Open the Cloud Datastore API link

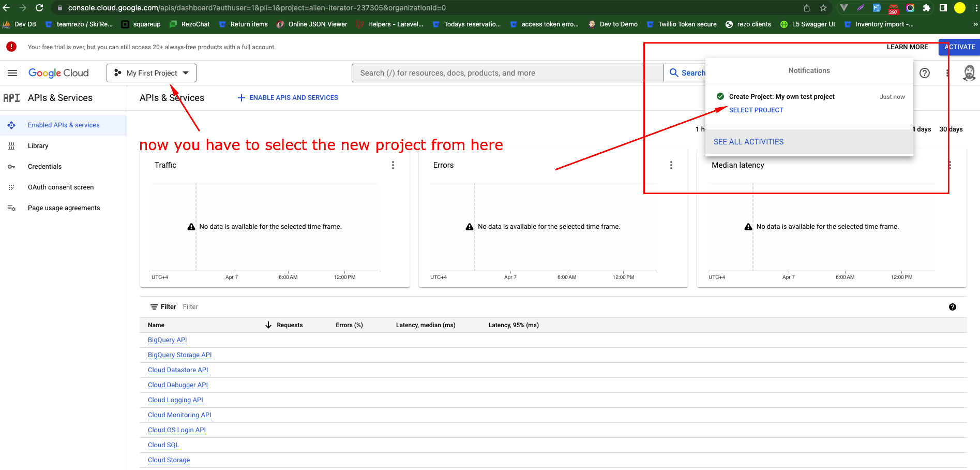click(x=178, y=370)
